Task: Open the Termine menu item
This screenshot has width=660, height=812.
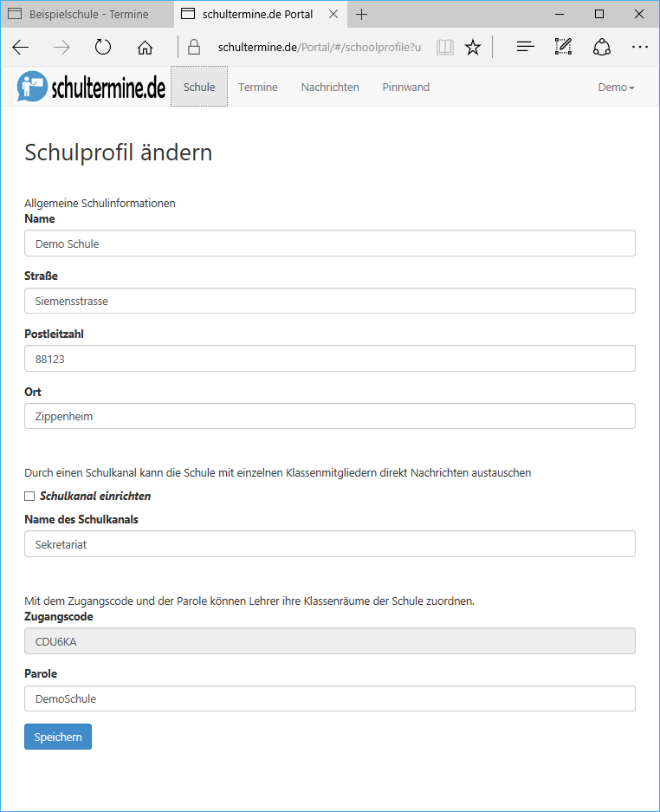Action: point(258,87)
